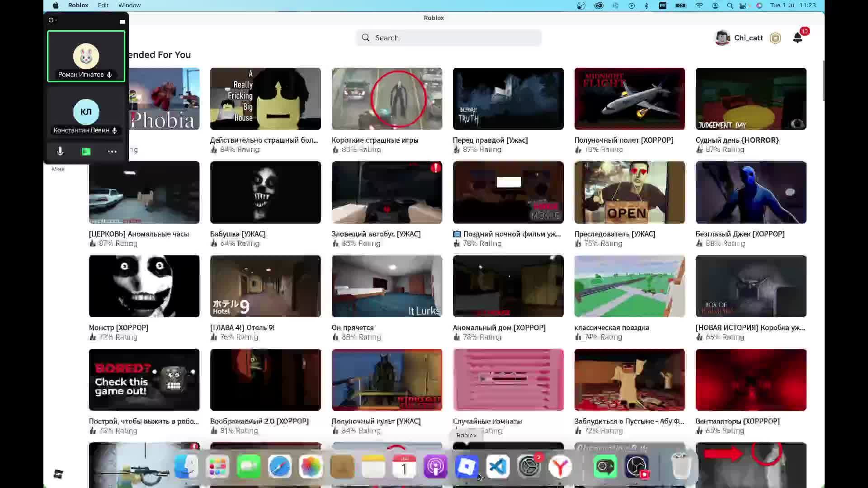
Task: Open the BORED? Check this game out thumbnail
Action: 144,380
